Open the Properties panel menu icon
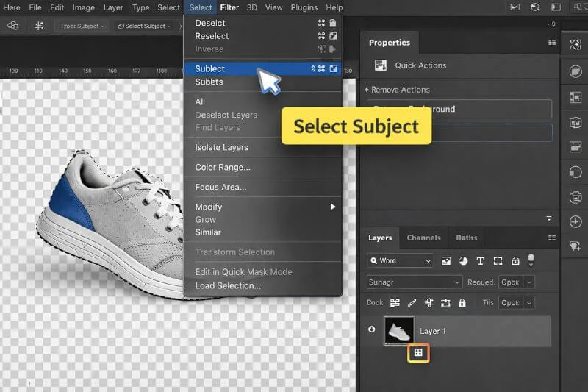588x392 pixels. [552, 43]
